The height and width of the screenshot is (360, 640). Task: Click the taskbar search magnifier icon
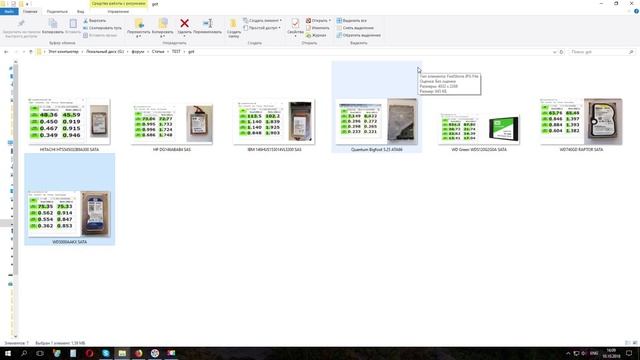click(24, 353)
